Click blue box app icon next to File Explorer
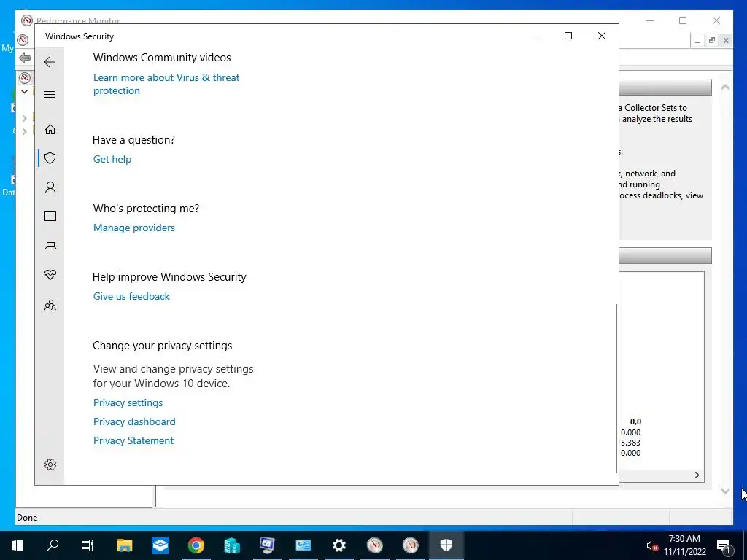This screenshot has height=560, width=747. [160, 545]
